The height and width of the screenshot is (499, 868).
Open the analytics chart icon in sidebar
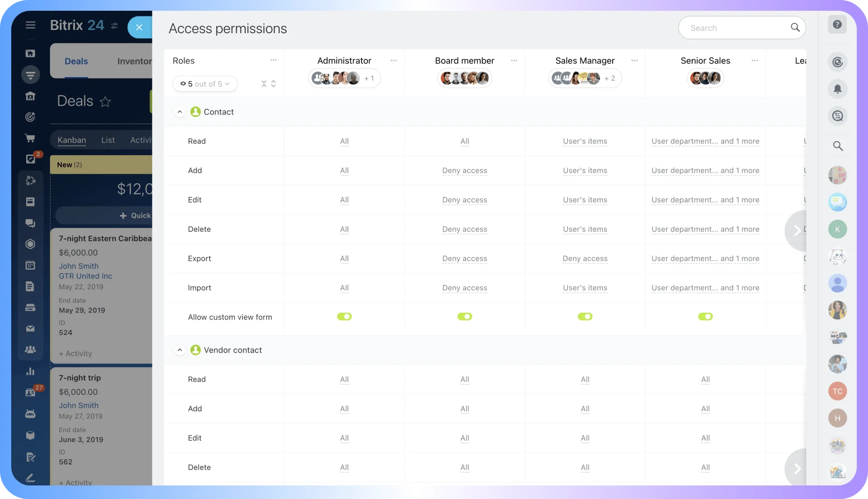(30, 371)
